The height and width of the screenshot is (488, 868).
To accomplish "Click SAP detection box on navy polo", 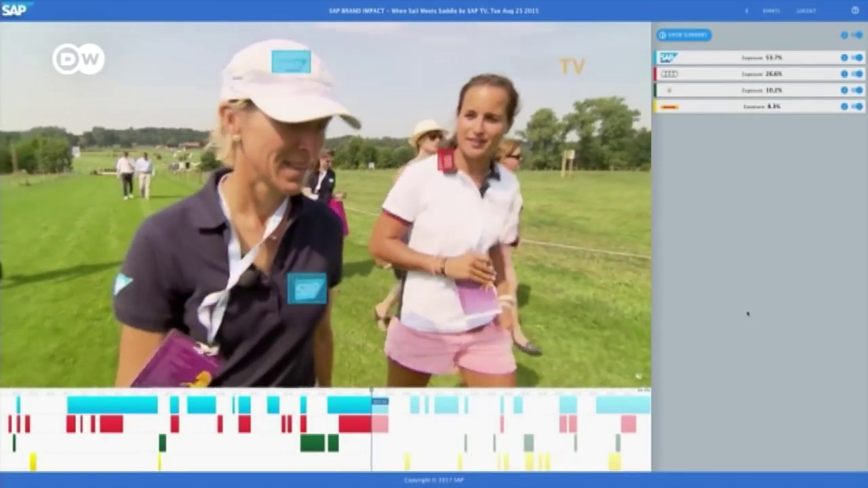I will (307, 288).
